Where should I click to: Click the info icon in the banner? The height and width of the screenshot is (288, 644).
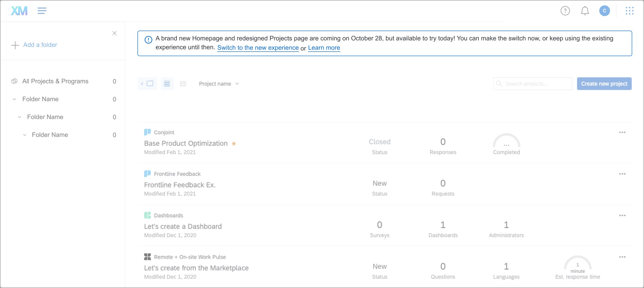149,40
